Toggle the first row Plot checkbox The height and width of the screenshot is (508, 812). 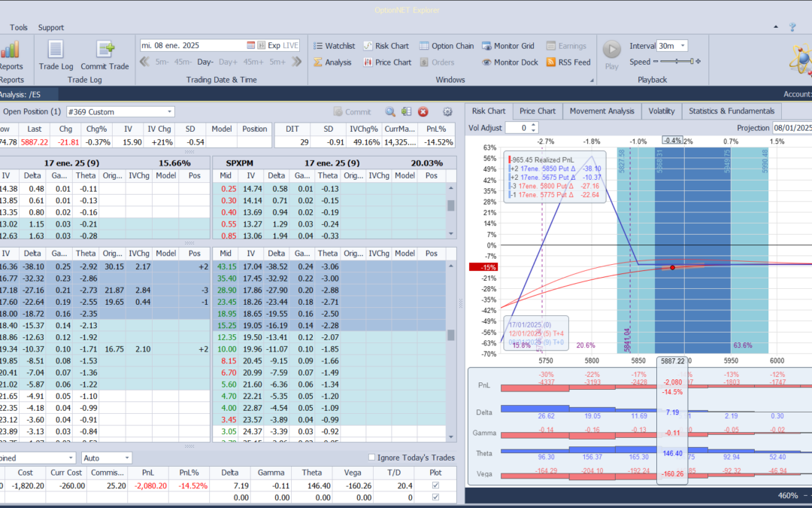click(435, 485)
